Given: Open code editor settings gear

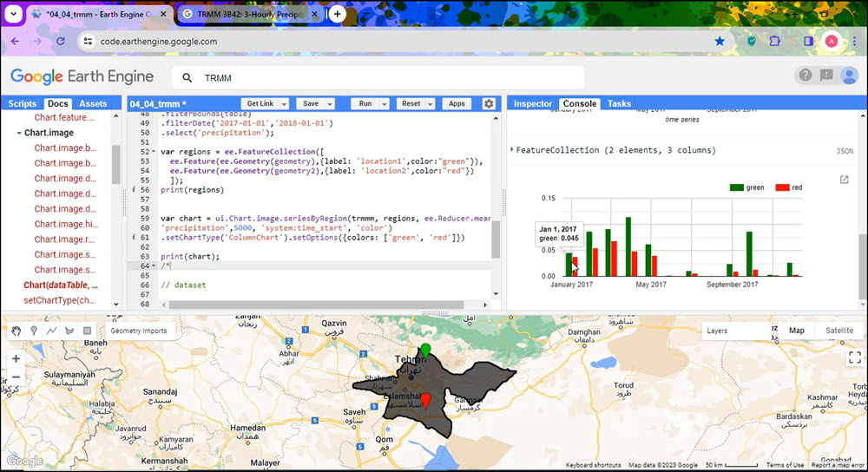Looking at the screenshot, I should (489, 103).
